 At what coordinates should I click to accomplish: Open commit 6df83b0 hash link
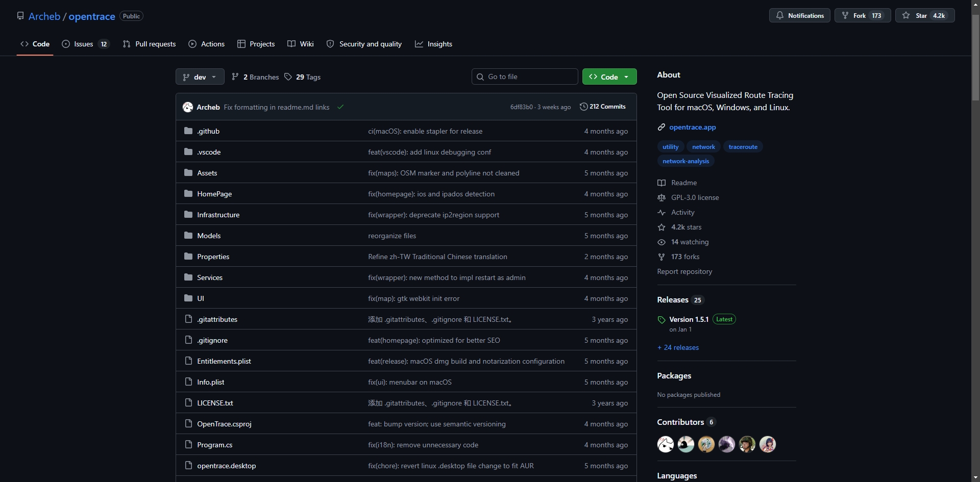(x=521, y=107)
